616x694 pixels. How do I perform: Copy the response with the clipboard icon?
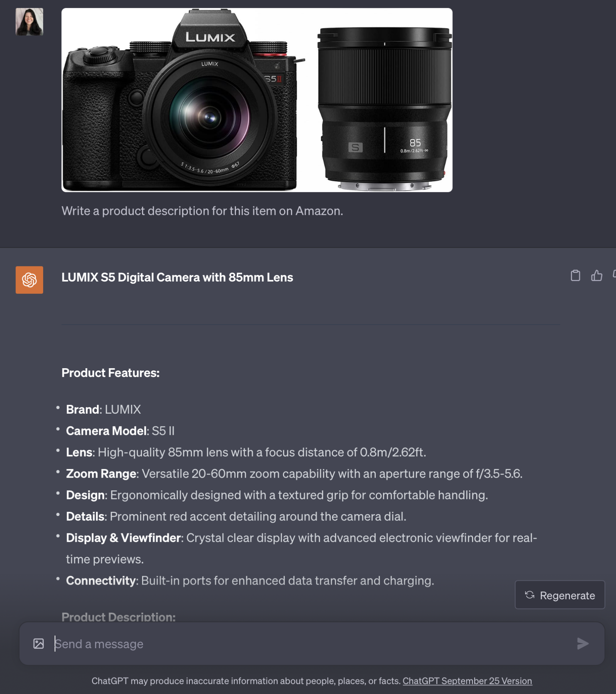coord(575,275)
